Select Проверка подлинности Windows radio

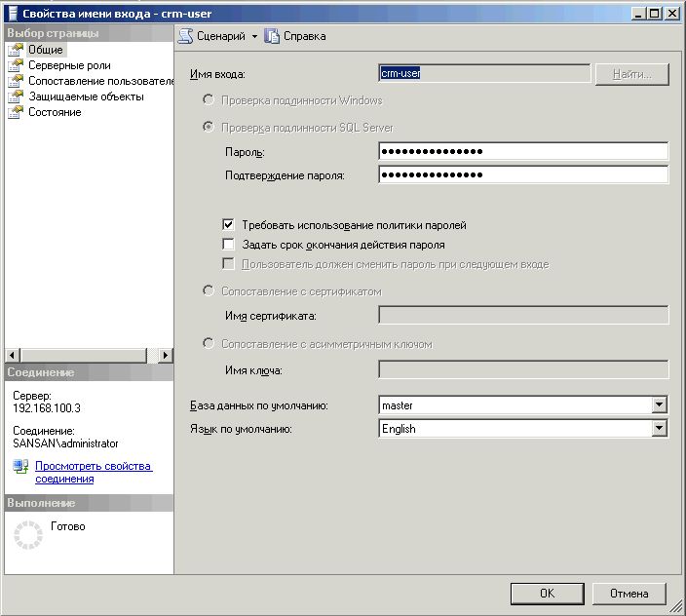click(209, 100)
